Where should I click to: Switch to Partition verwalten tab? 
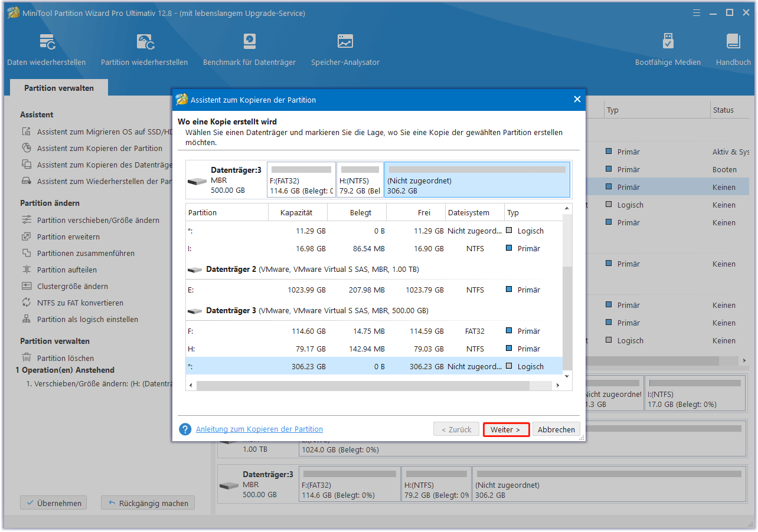tap(59, 88)
